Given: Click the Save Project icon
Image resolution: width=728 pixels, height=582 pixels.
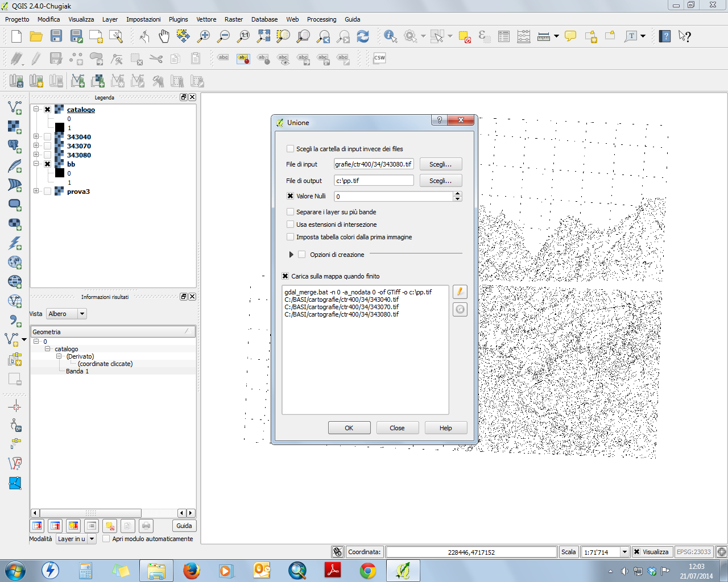Looking at the screenshot, I should coord(56,37).
